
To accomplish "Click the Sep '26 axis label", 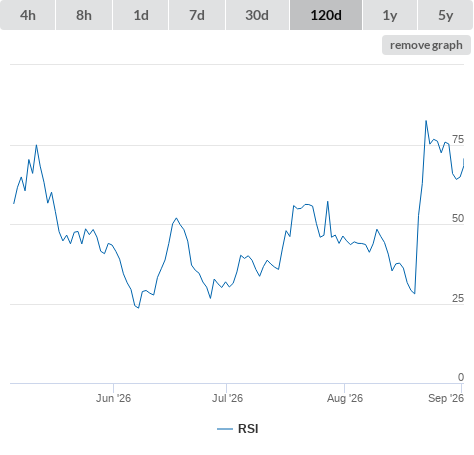I will tap(446, 398).
